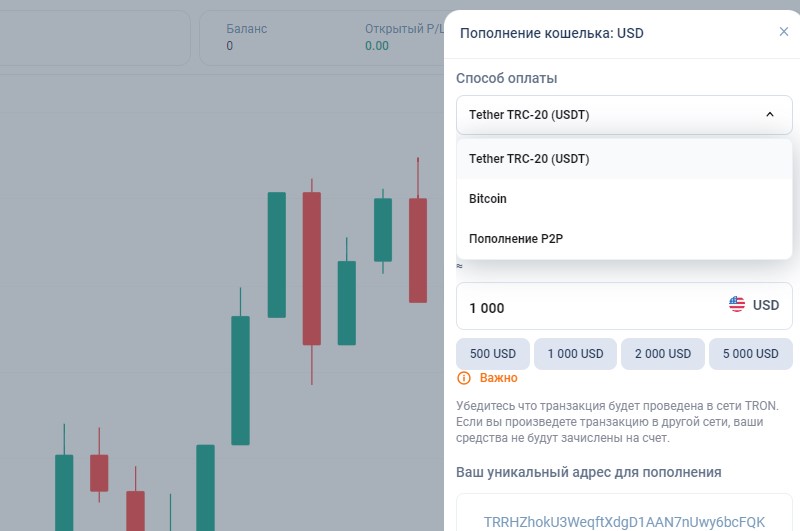Collapse the payment method dropdown chevron

pyautogui.click(x=769, y=115)
